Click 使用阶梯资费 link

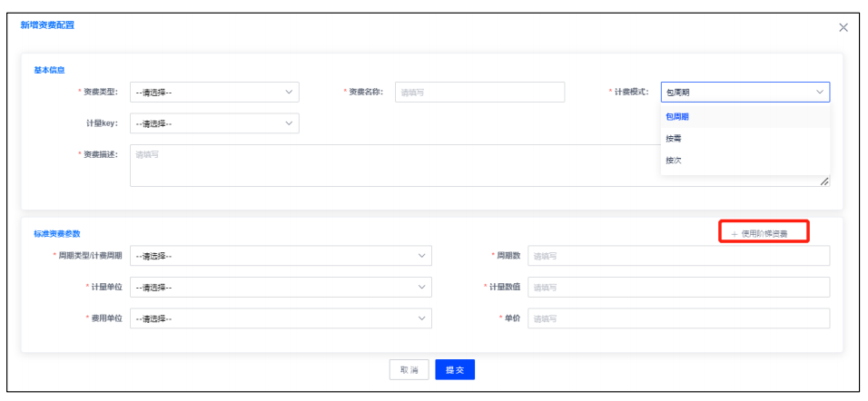click(x=759, y=234)
